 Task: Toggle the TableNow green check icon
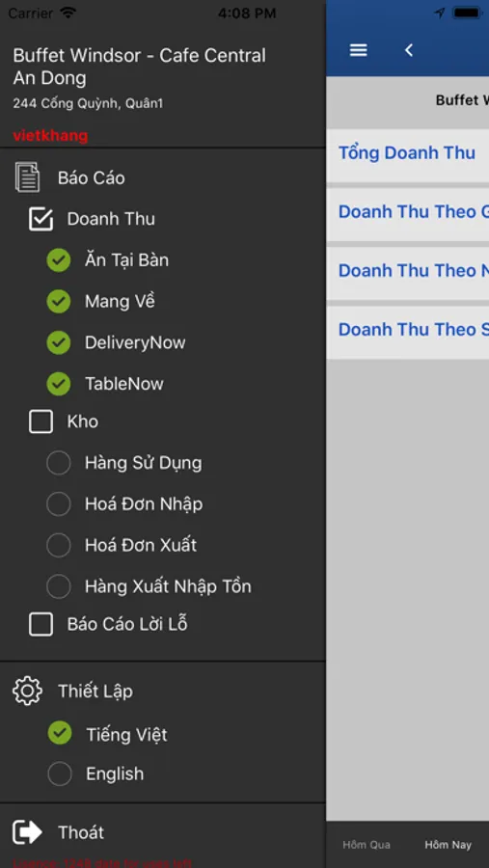(x=59, y=384)
